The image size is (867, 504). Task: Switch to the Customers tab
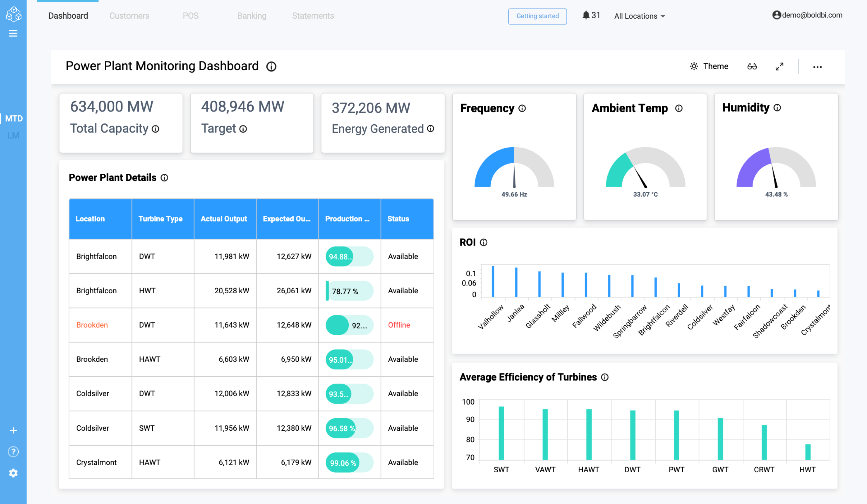click(129, 16)
